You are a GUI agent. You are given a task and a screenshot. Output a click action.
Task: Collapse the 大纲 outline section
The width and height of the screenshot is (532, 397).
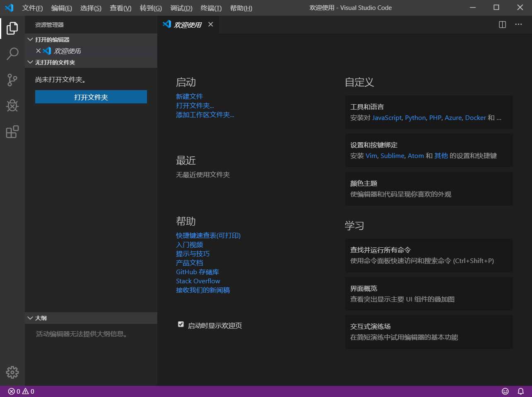(x=91, y=318)
